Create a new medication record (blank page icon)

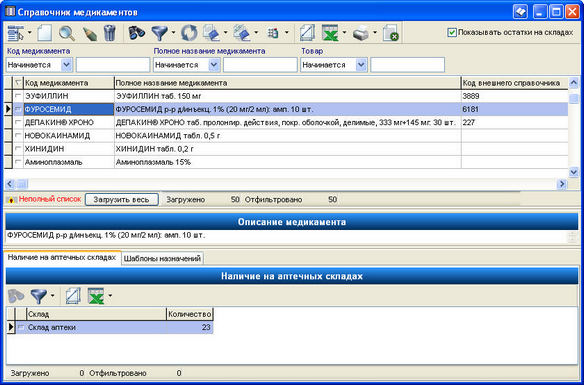point(44,33)
